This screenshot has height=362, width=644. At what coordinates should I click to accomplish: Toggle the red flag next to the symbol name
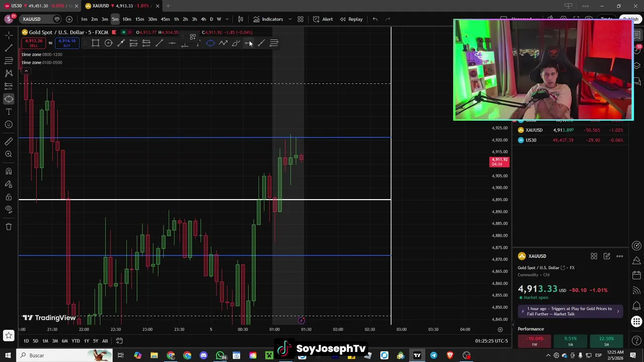click(x=114, y=33)
